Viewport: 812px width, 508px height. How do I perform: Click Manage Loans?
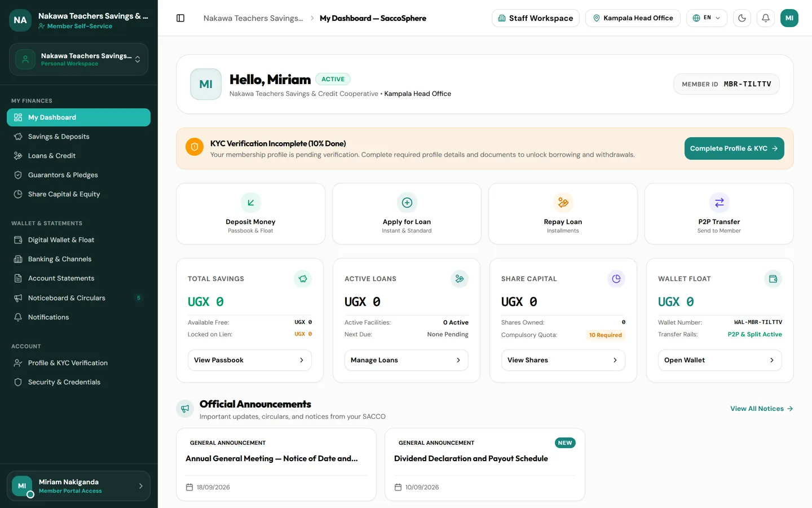pos(406,360)
